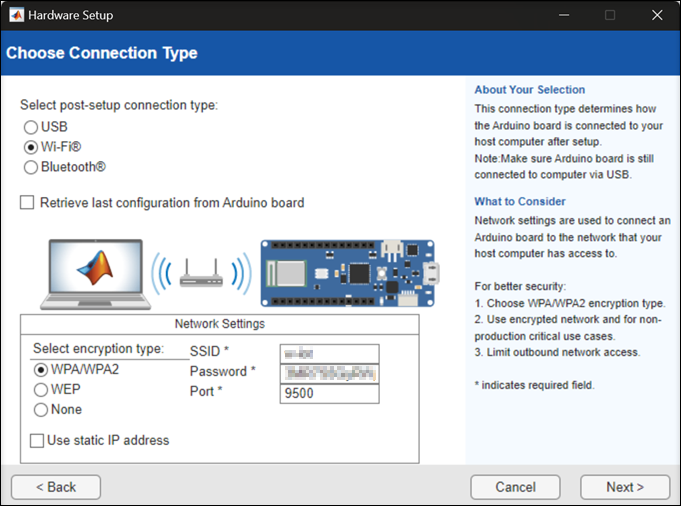Choose WEP encryption
The image size is (681, 506).
[x=41, y=390]
